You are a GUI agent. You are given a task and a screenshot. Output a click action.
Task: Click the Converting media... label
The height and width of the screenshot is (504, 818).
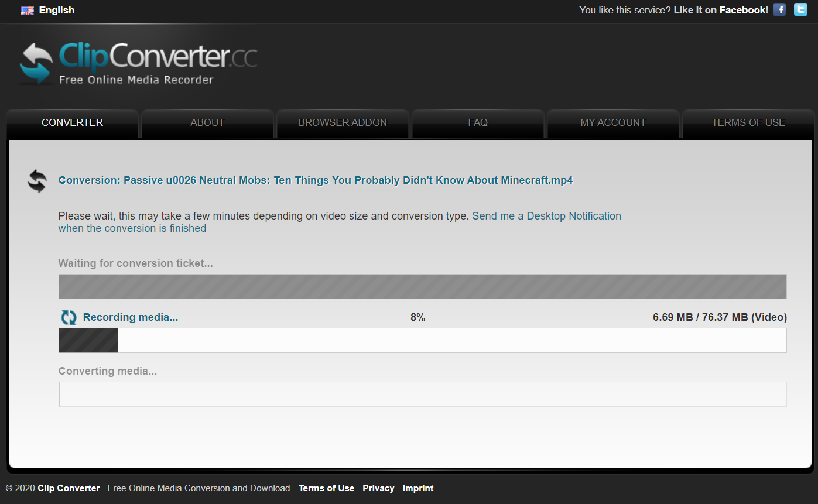(x=108, y=371)
